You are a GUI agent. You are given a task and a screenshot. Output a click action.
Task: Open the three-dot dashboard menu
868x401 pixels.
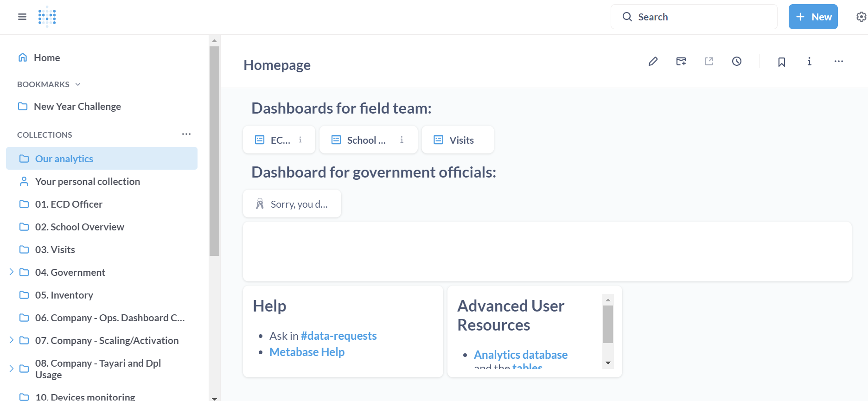click(x=838, y=61)
